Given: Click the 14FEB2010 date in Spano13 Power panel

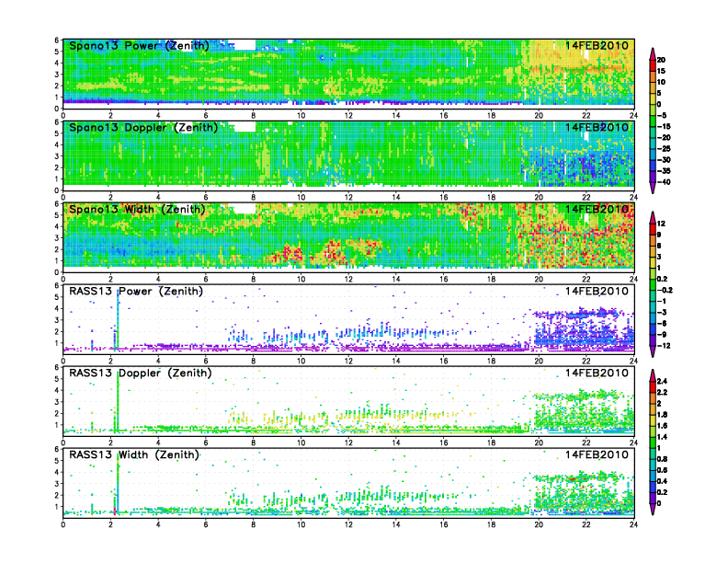Looking at the screenshot, I should (x=597, y=45).
